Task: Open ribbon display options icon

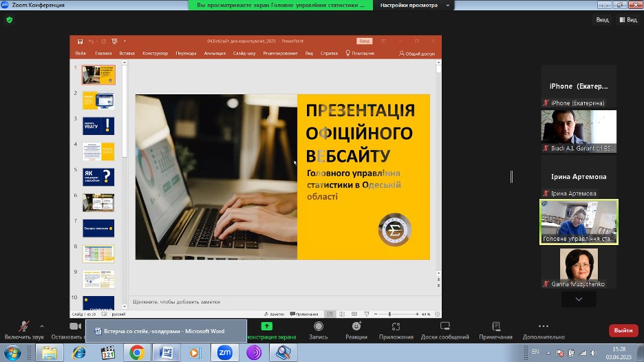Action: [383, 41]
